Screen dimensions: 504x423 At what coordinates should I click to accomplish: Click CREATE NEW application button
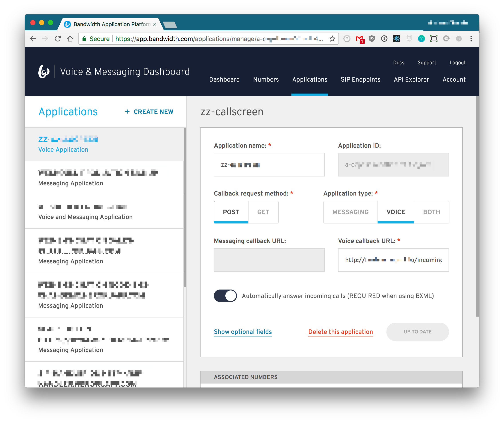pyautogui.click(x=149, y=112)
